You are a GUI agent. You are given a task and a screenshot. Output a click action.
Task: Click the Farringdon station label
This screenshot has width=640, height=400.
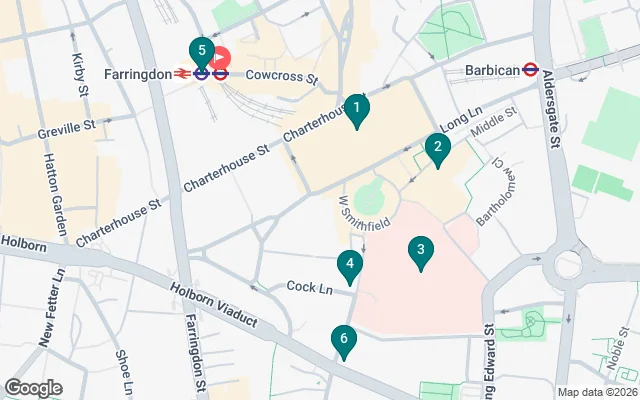click(138, 74)
